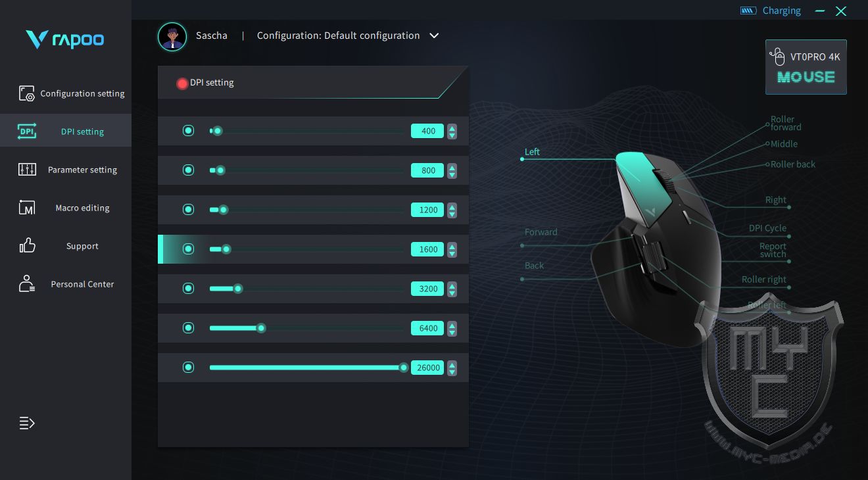Click the 1600 DPI value field
Screen dimensions: 868x480
point(427,249)
